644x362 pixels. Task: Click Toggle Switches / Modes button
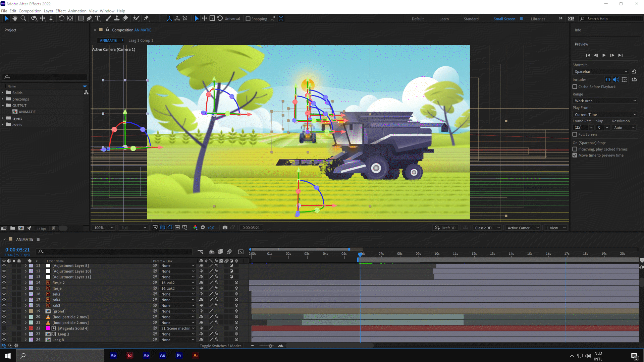click(220, 346)
